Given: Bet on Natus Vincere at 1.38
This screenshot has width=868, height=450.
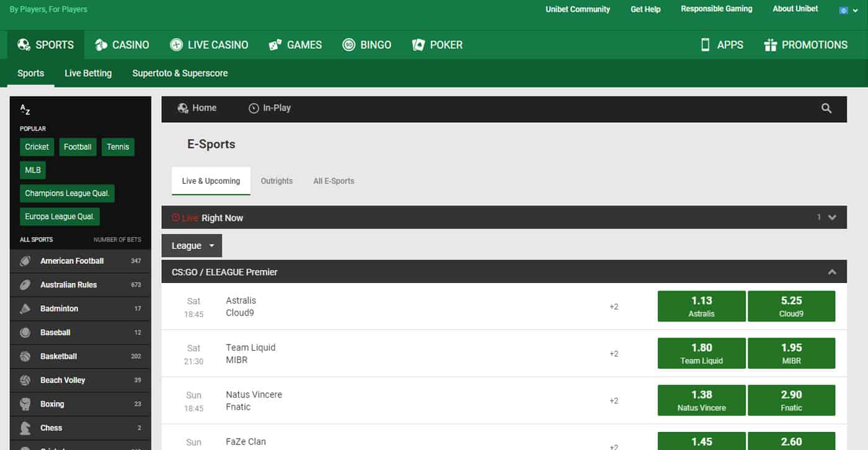Looking at the screenshot, I should [701, 400].
